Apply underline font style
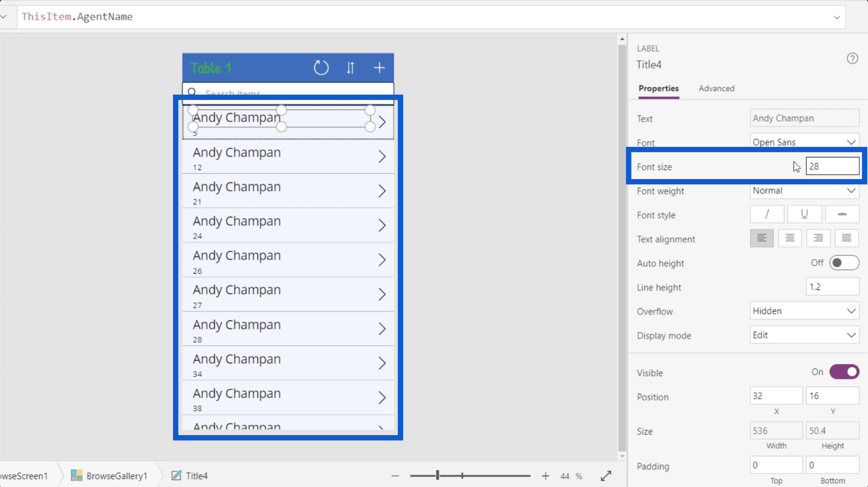The image size is (868, 487). pyautogui.click(x=804, y=214)
